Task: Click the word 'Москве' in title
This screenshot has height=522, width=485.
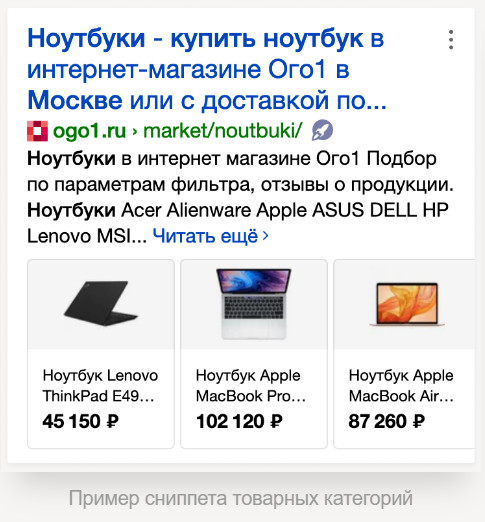Action: 75,100
